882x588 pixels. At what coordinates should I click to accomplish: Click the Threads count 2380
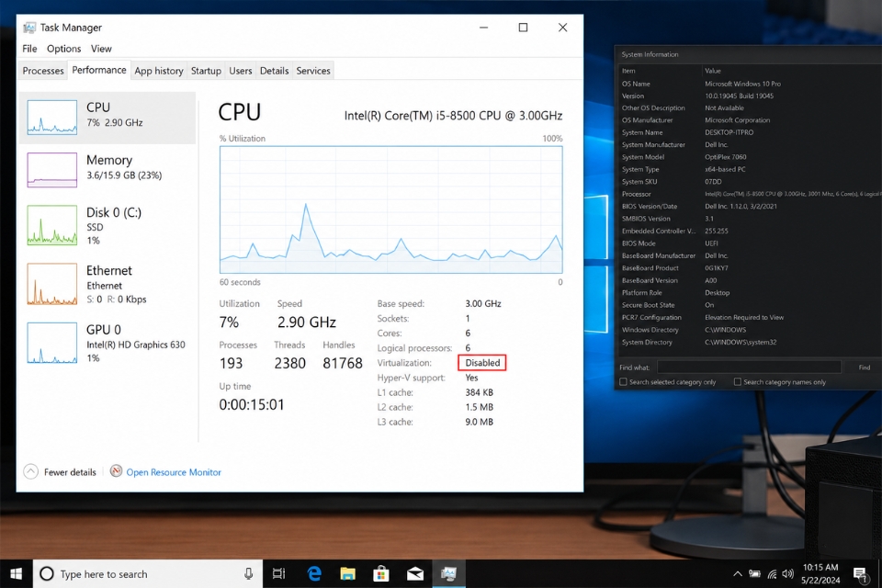[289, 363]
